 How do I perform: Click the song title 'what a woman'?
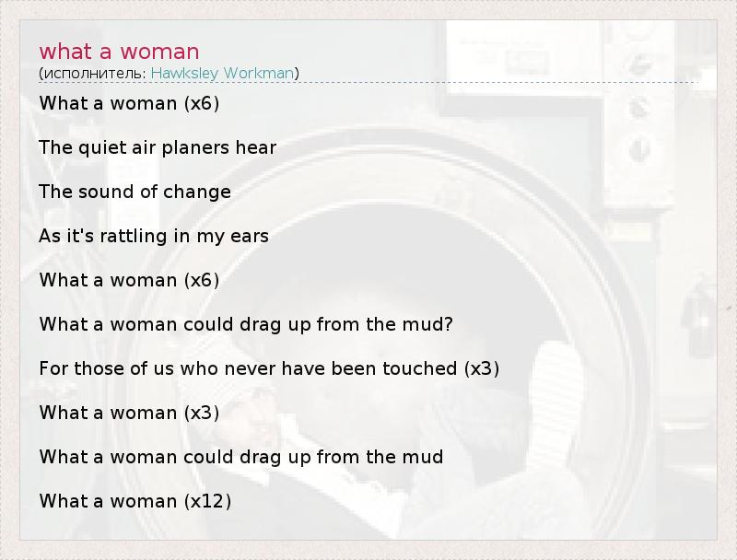pyautogui.click(x=119, y=51)
